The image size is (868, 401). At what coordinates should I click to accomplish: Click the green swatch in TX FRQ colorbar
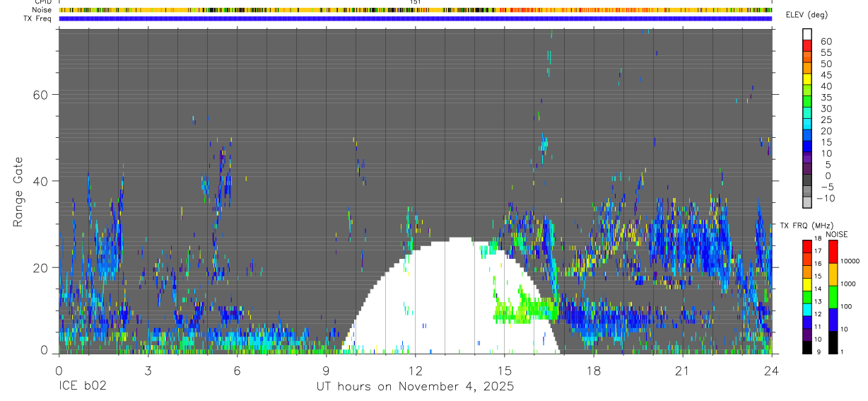pos(807,296)
